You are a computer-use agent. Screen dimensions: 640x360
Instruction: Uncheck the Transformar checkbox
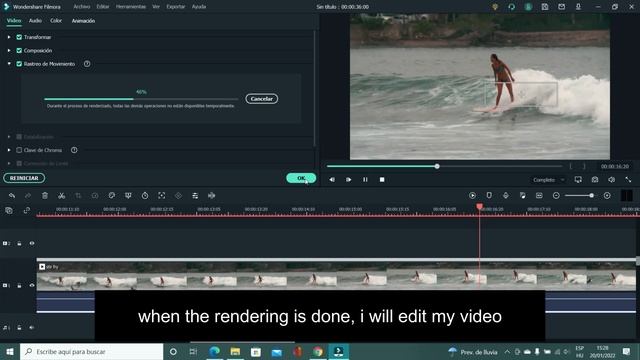tap(19, 37)
